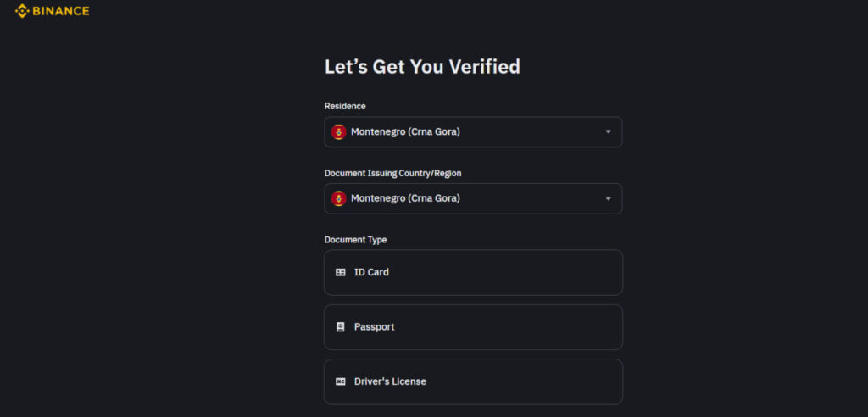Viewport: 868px width, 417px height.
Task: Open the Residence country selector
Action: (x=473, y=132)
